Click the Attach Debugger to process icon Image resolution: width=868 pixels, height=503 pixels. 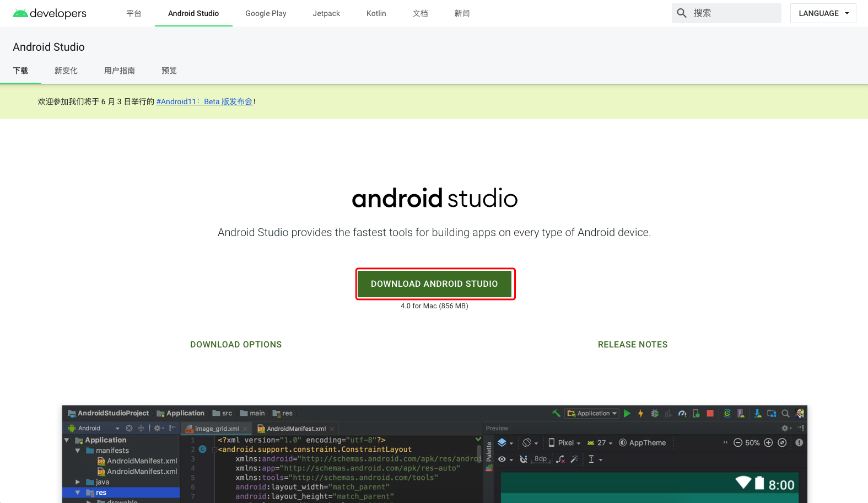[696, 413]
